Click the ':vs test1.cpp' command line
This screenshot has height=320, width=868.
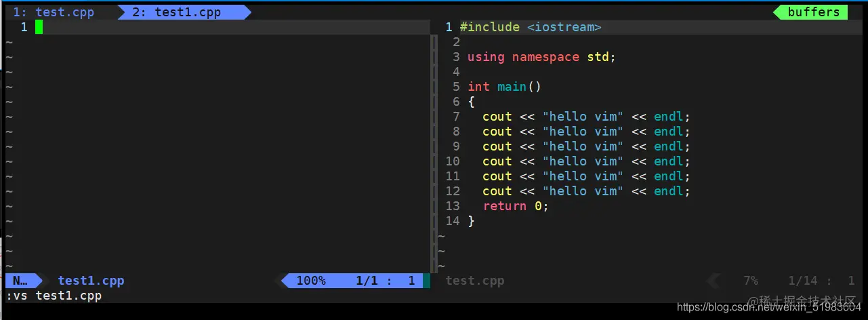(54, 296)
